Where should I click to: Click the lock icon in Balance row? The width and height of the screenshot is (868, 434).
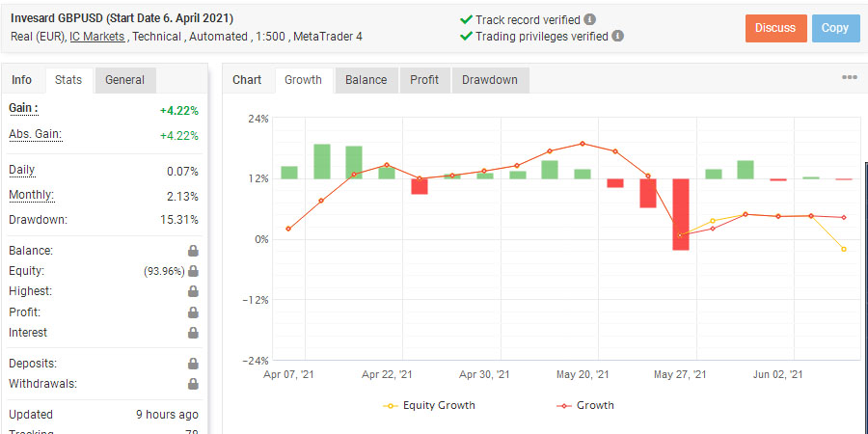[193, 251]
